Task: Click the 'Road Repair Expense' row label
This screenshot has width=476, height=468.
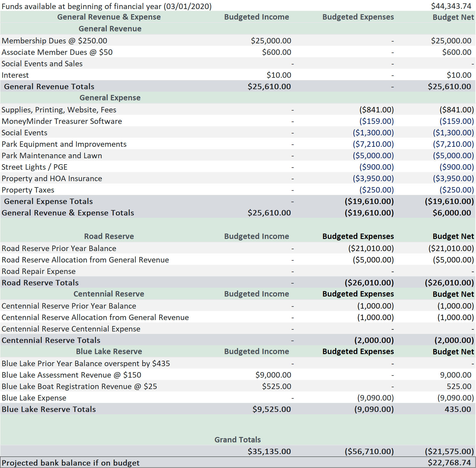Action: click(39, 271)
